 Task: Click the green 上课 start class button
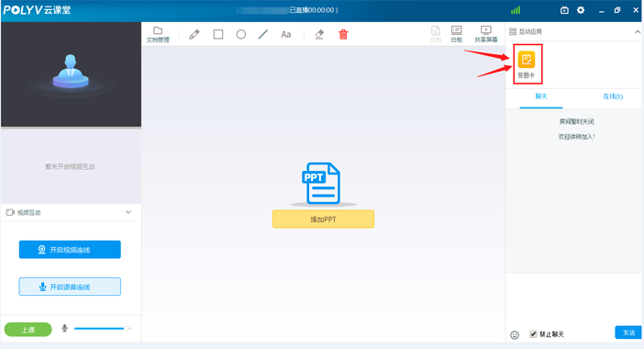point(28,330)
